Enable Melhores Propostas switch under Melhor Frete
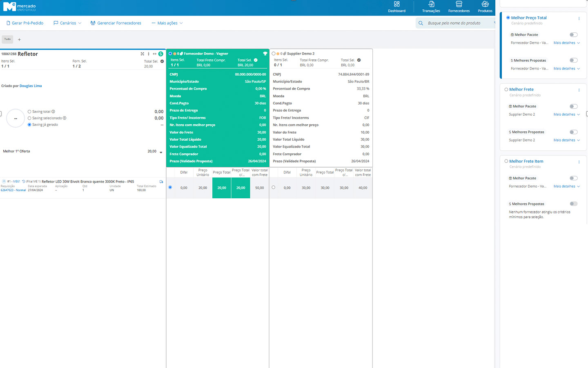588x368 pixels. pos(573,132)
